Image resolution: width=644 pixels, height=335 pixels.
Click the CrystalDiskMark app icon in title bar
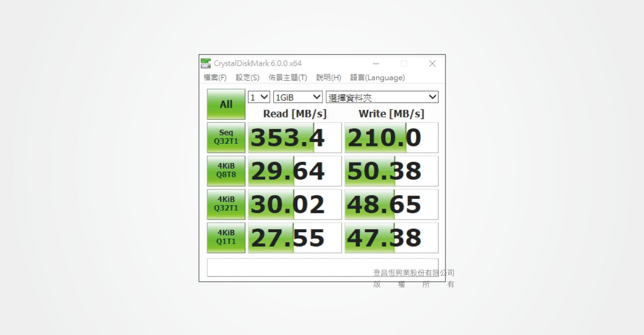pyautogui.click(x=206, y=63)
